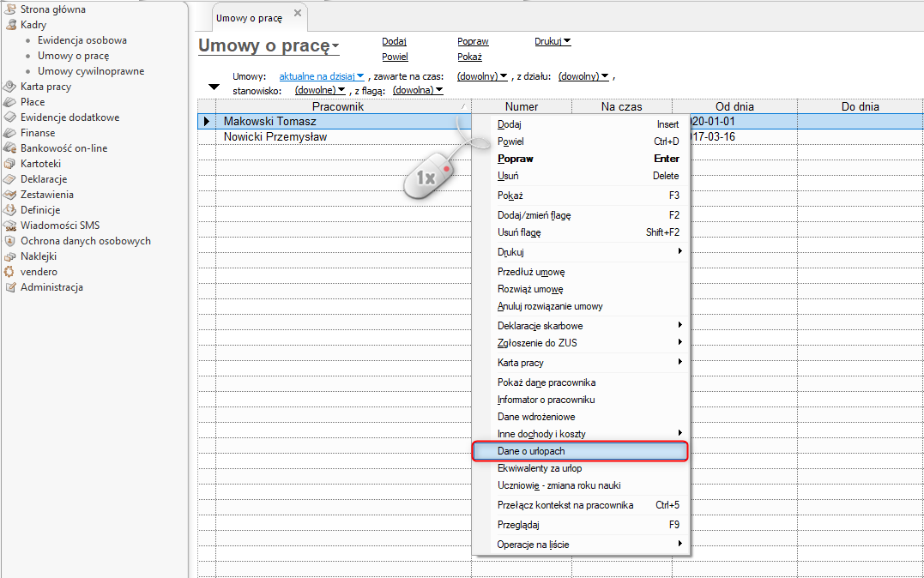Open 'Umowy cywilnoprawne' under Kadry
Viewport: 924px width, 578px height.
click(91, 71)
